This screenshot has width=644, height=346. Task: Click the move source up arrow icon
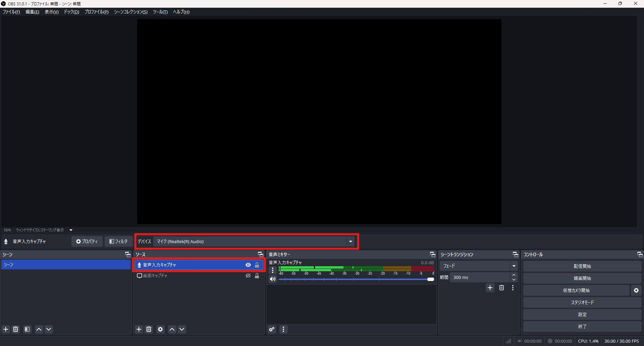[172, 329]
